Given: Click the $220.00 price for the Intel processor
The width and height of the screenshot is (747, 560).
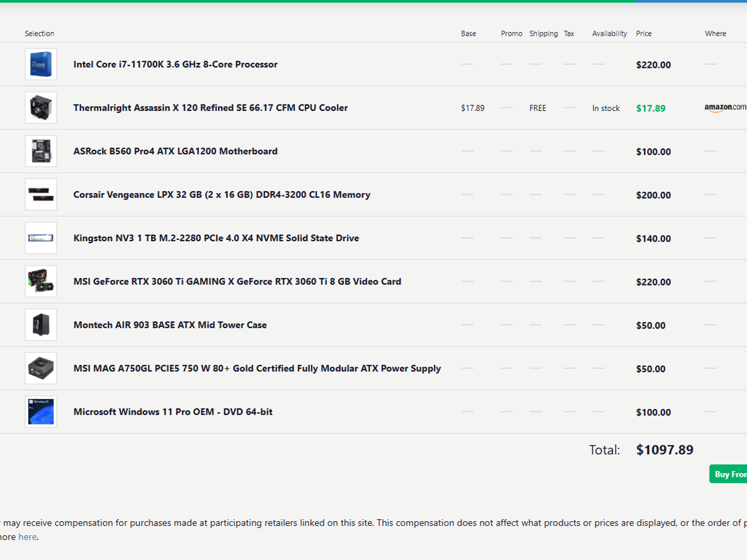Looking at the screenshot, I should (x=653, y=65).
